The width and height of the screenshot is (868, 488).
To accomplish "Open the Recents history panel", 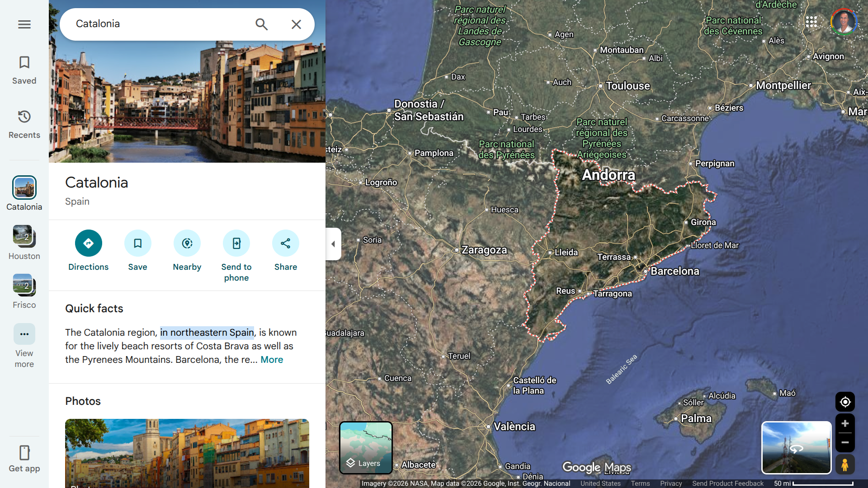I will [x=24, y=124].
